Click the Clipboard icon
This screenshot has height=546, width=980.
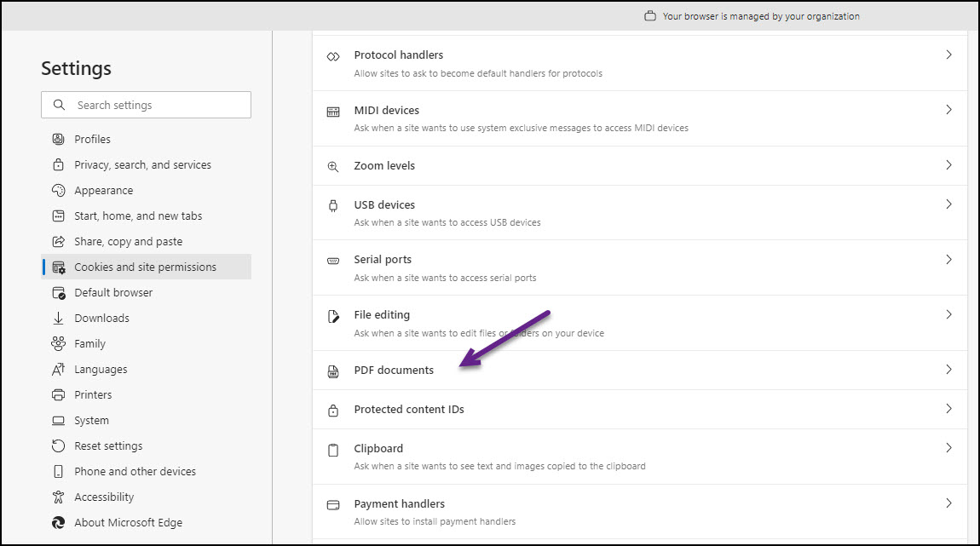(333, 450)
